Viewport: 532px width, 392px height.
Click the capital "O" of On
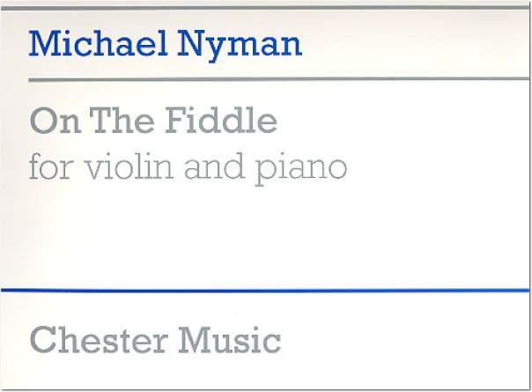[x=42, y=122]
